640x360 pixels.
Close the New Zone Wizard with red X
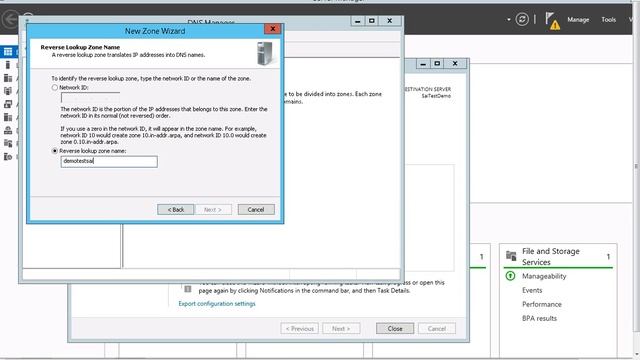272,29
